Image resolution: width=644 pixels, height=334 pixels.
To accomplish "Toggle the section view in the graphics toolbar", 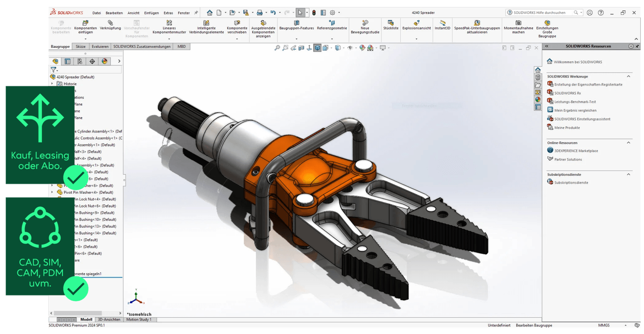I will click(x=302, y=47).
